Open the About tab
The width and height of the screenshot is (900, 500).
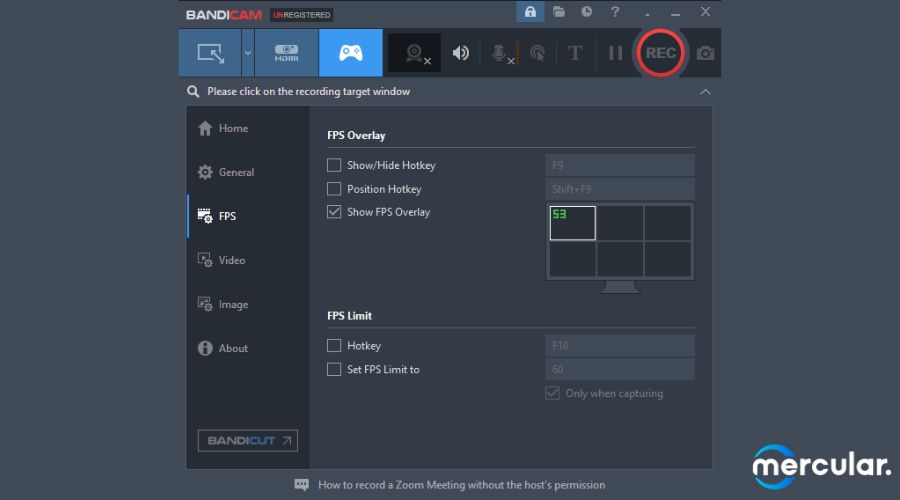(248, 348)
